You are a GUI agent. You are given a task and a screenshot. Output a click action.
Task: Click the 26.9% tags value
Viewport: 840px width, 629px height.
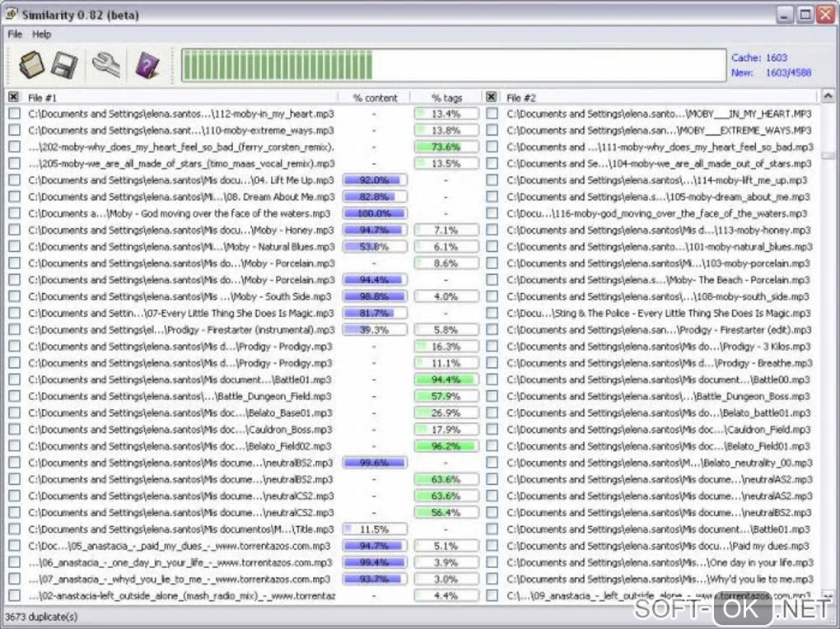pos(446,412)
